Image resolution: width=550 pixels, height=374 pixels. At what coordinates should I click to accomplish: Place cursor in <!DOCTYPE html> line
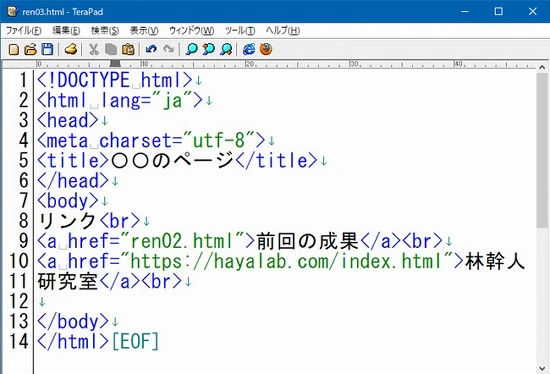pyautogui.click(x=115, y=80)
